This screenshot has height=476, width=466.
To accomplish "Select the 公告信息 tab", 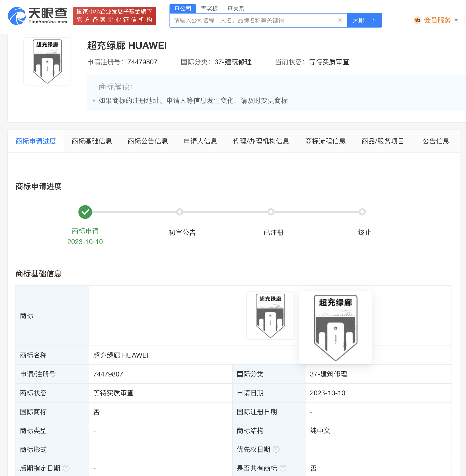I will pos(436,141).
